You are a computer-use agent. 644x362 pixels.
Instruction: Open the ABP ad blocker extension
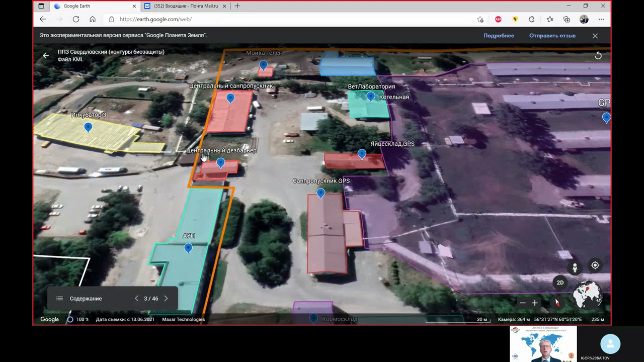tap(498, 19)
